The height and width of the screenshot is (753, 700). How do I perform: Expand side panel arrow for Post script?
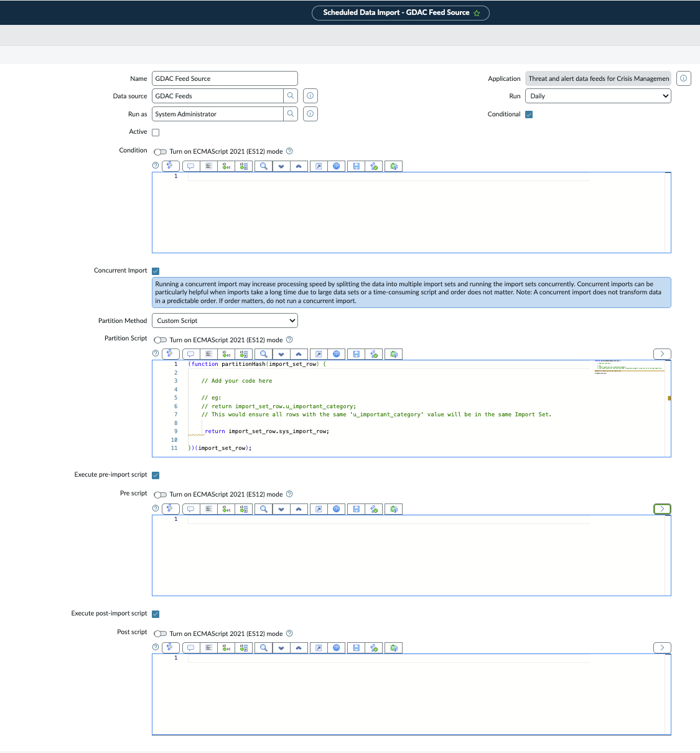662,648
